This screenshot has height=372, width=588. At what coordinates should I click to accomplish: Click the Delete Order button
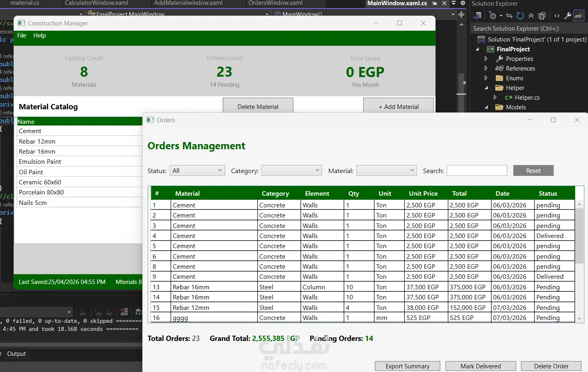(x=551, y=366)
